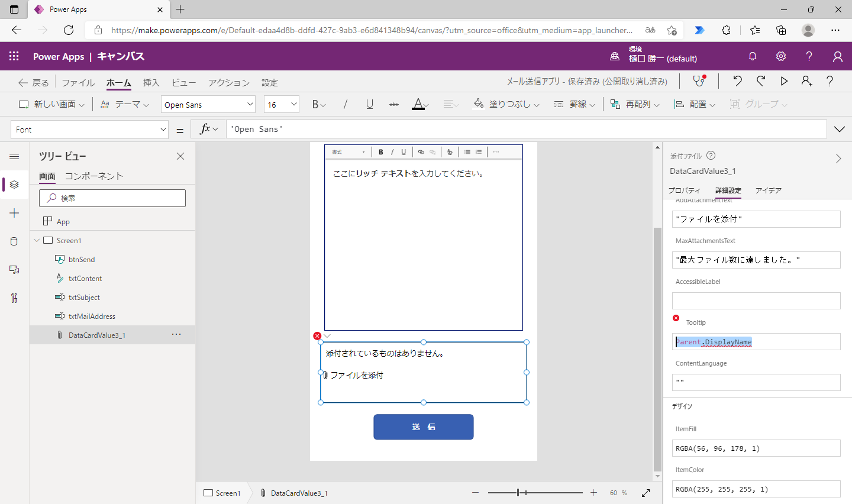Redo the last change
The width and height of the screenshot is (852, 504).
pos(761,81)
